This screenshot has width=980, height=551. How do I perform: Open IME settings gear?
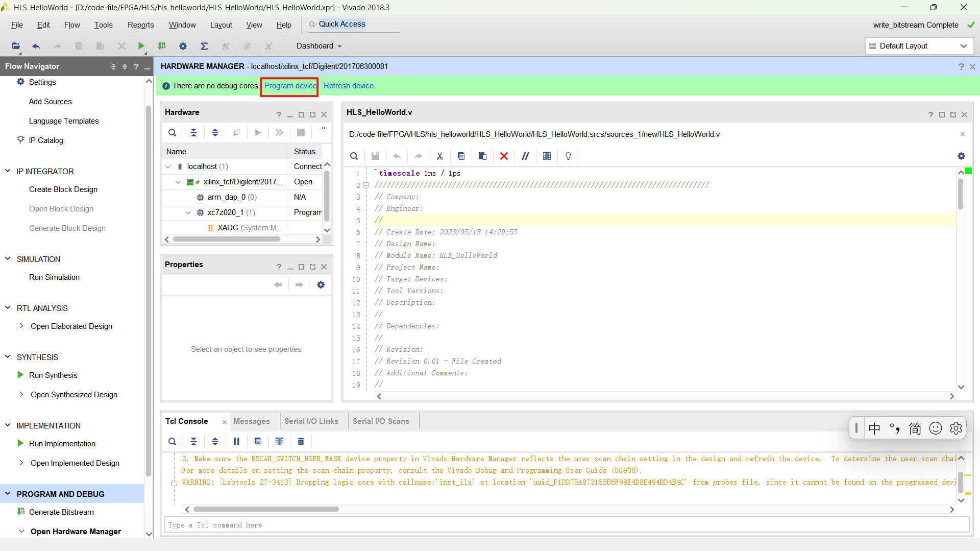956,428
